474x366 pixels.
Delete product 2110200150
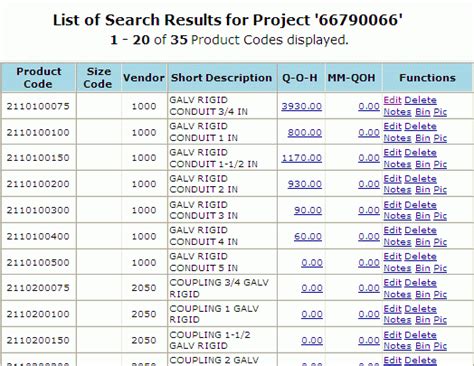tap(420, 335)
